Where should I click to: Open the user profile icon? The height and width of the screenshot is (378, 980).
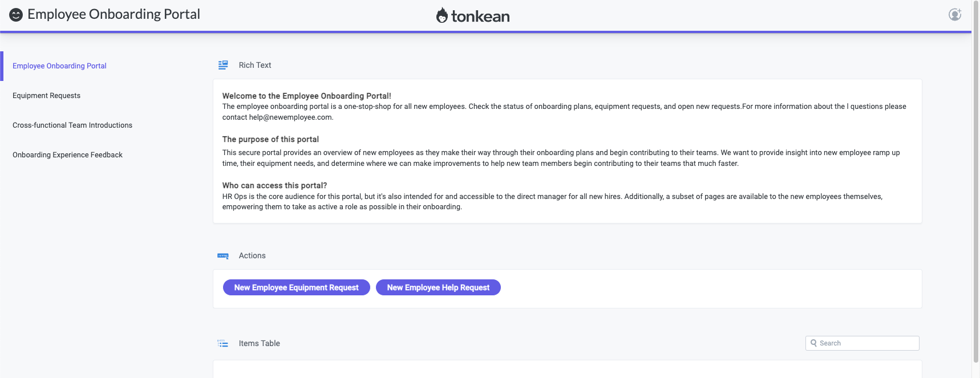pyautogui.click(x=954, y=15)
